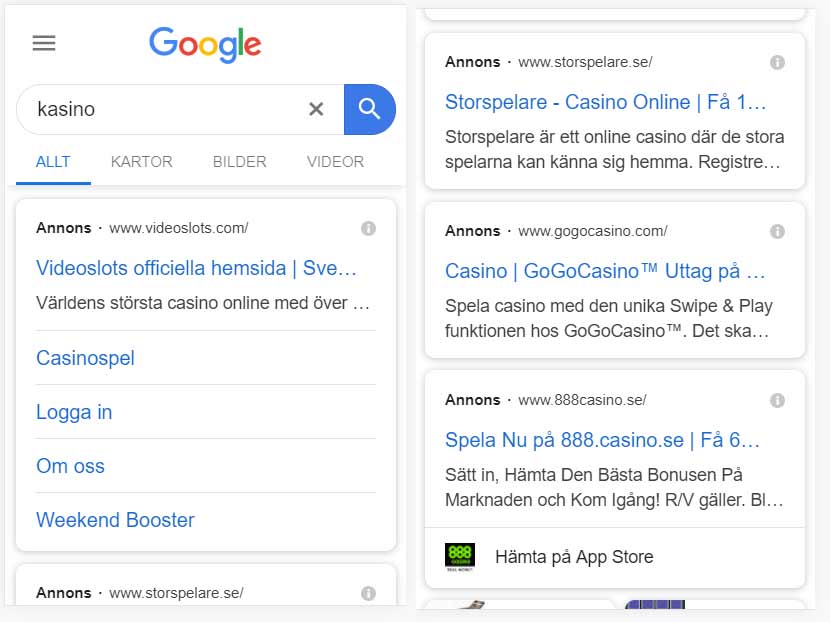This screenshot has height=622, width=830.
Task: Click the www.888casino.se/ URL text
Action: (582, 400)
